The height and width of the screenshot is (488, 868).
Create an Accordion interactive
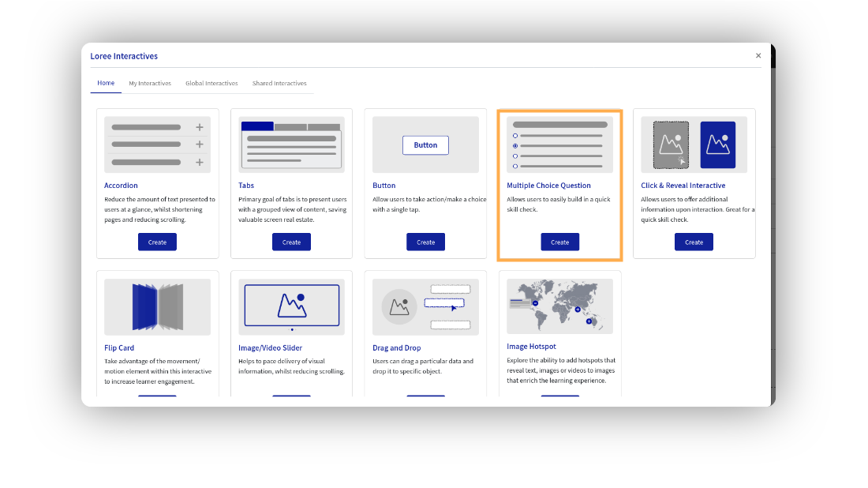pos(157,242)
